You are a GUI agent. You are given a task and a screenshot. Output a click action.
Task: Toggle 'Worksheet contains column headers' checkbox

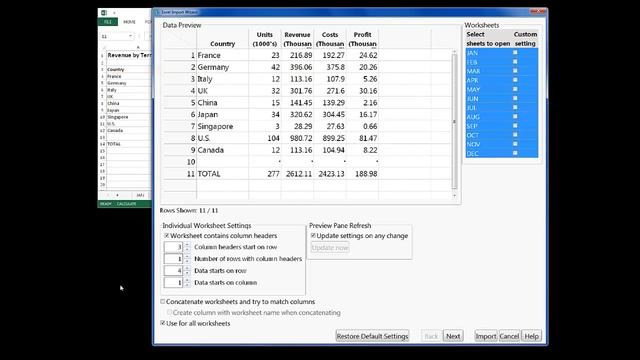(x=167, y=236)
